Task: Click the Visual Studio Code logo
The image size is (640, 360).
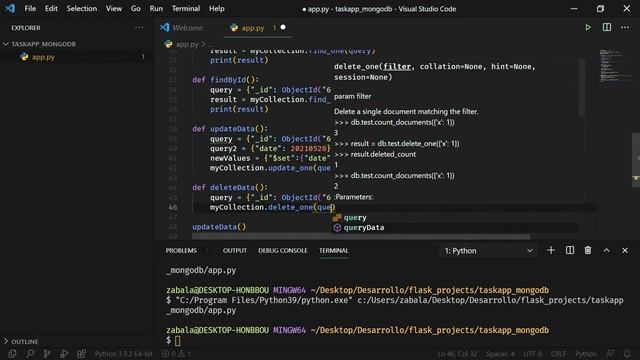Action: coord(10,8)
